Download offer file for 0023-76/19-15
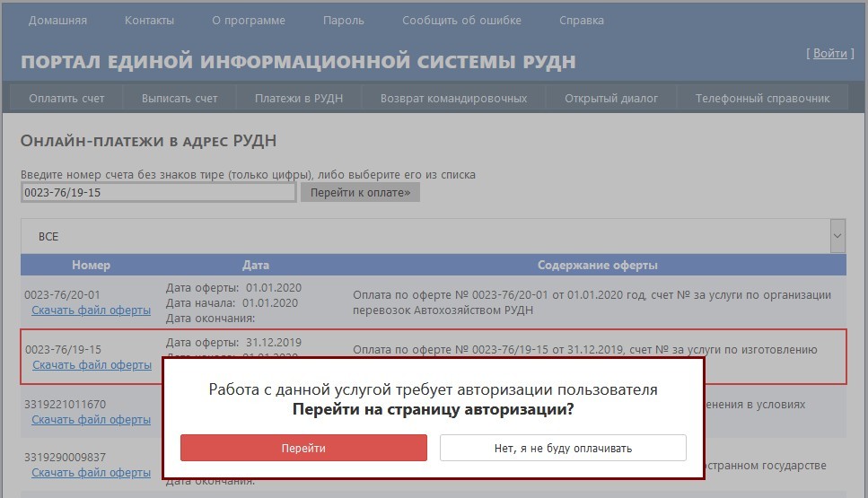868x498 pixels. 92,365
